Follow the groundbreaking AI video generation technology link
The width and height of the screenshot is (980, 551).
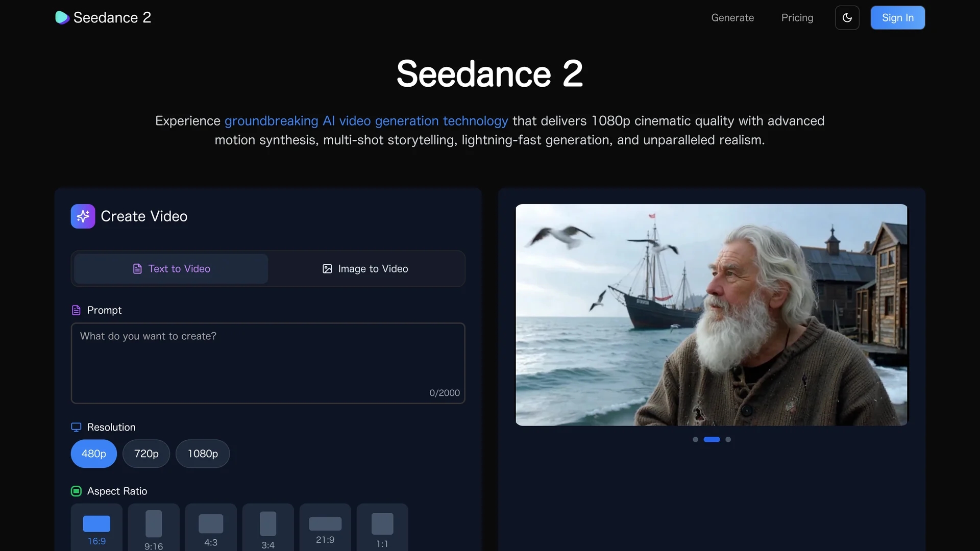pos(366,121)
